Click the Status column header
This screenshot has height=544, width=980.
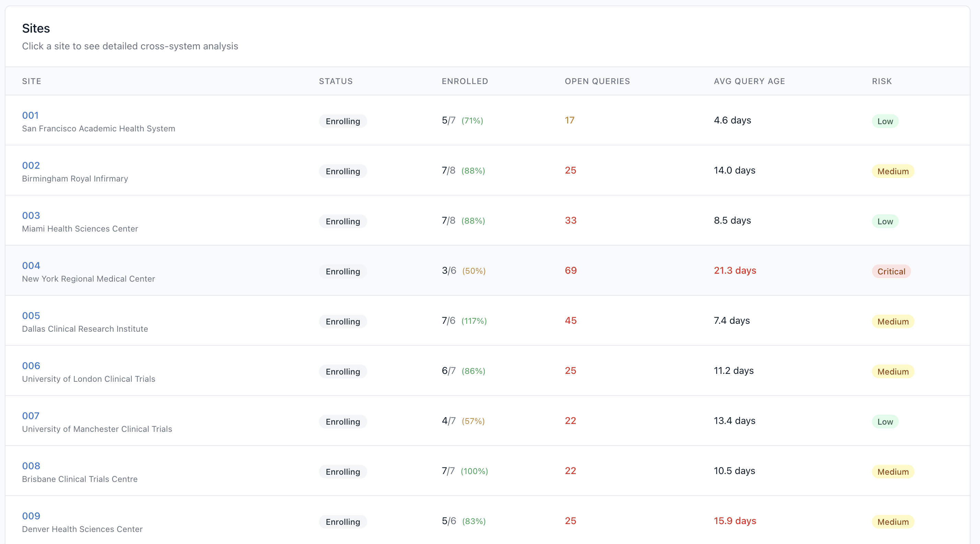[x=336, y=81]
